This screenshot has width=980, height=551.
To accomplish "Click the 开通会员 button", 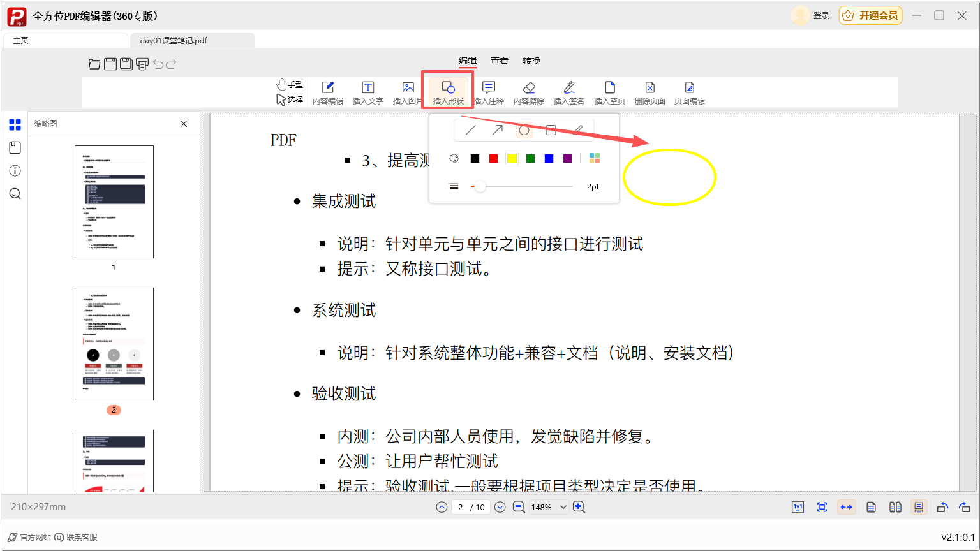I will tap(870, 15).
